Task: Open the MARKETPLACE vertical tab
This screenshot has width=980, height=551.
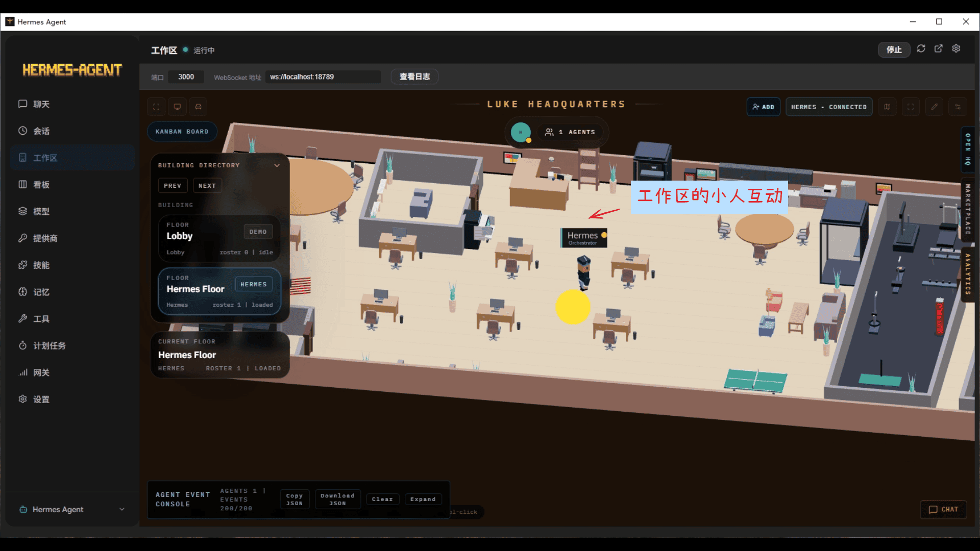Action: pos(968,210)
